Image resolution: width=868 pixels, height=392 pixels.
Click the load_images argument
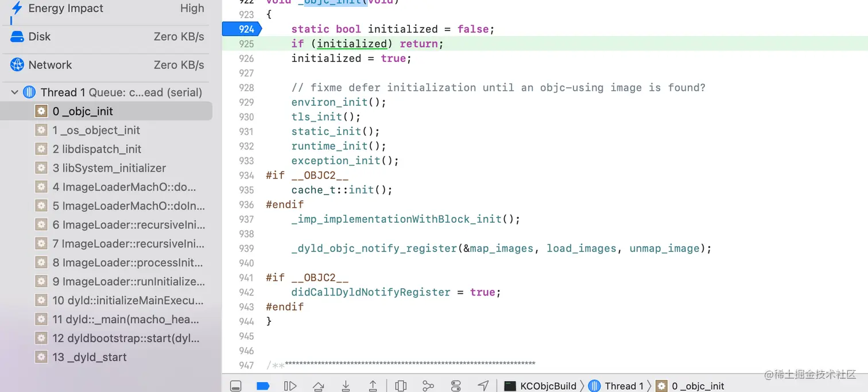coord(582,249)
